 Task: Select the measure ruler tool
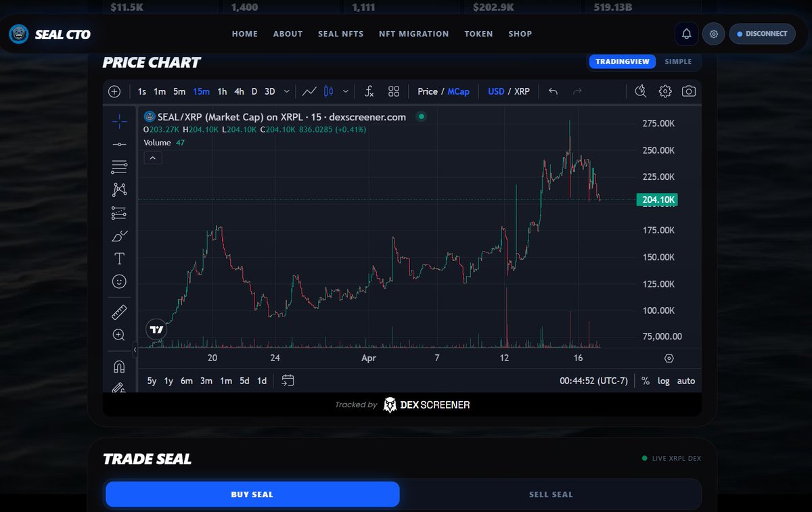pyautogui.click(x=118, y=311)
